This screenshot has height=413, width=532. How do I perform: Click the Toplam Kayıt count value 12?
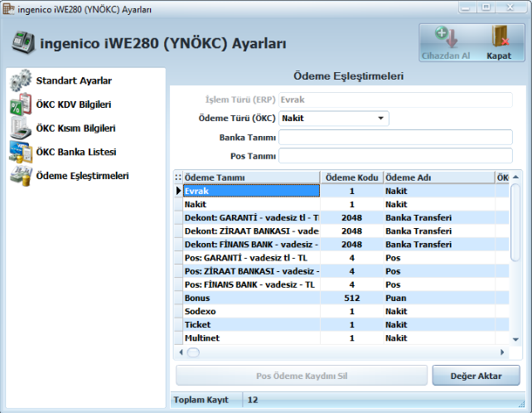tap(253, 400)
